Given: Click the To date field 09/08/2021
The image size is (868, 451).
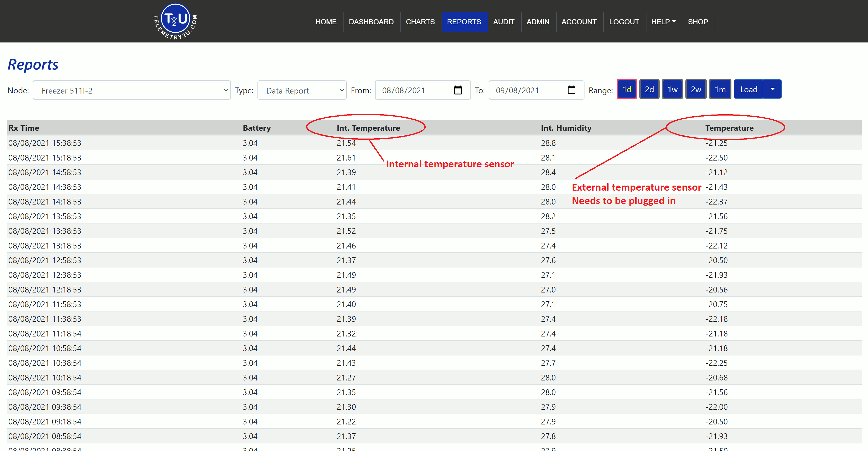Looking at the screenshot, I should (x=536, y=90).
